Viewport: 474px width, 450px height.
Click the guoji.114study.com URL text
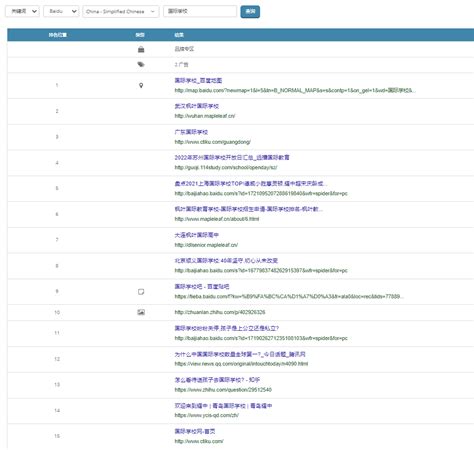click(x=226, y=167)
